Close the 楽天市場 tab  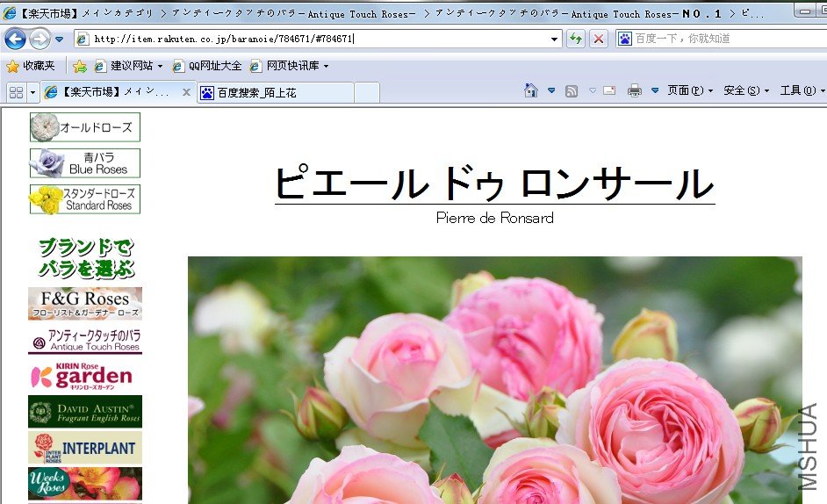click(x=186, y=92)
